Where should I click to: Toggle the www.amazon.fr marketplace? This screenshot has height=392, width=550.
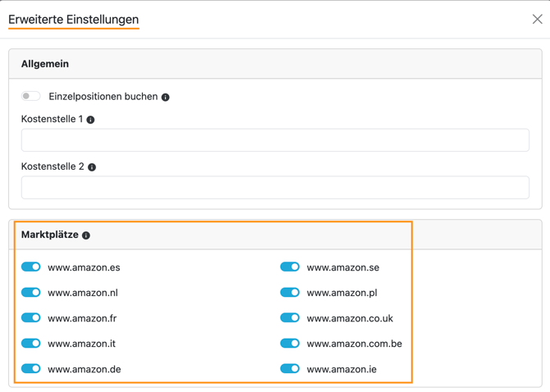point(31,317)
